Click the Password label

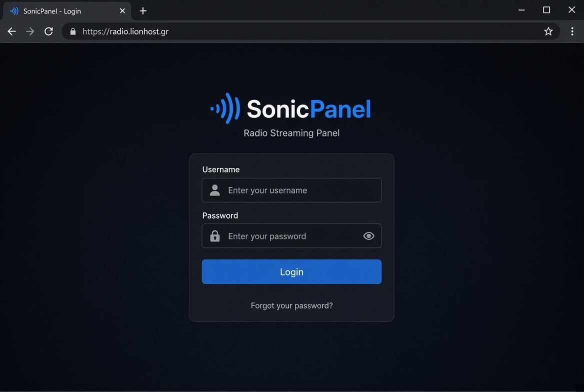click(x=220, y=215)
